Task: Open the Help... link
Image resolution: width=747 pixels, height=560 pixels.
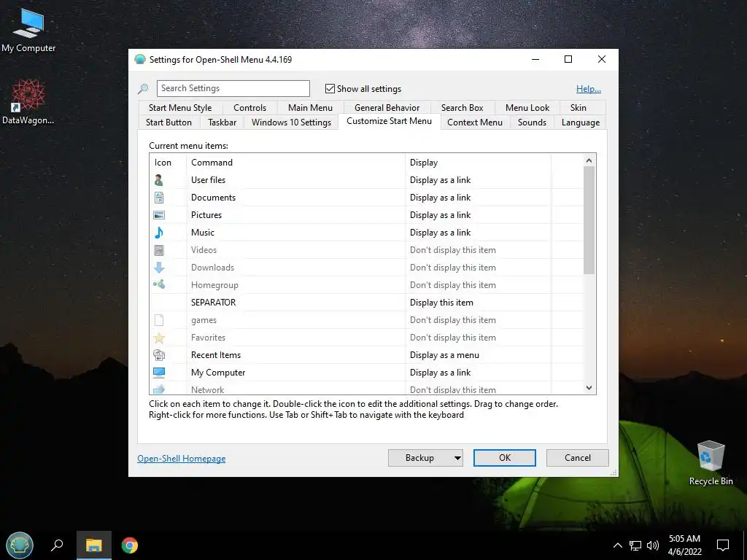Action: 589,88
